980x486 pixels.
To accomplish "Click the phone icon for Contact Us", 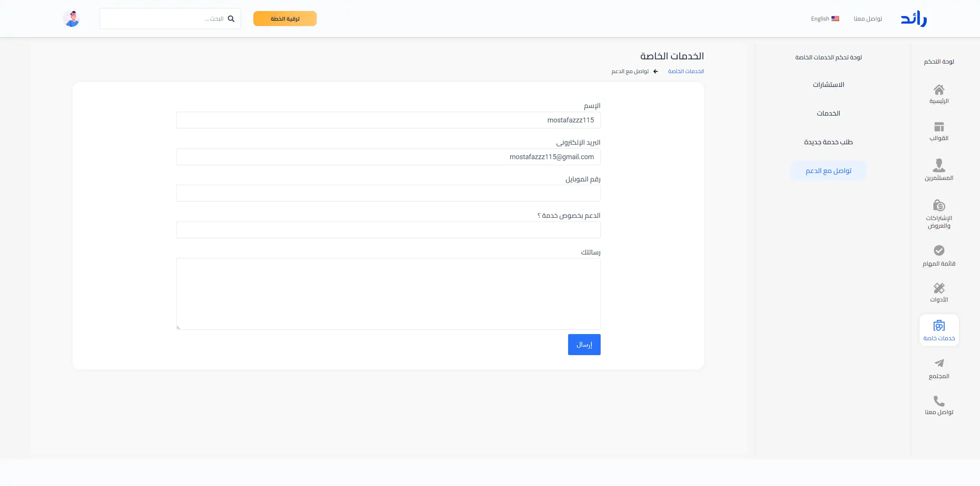I will (939, 401).
